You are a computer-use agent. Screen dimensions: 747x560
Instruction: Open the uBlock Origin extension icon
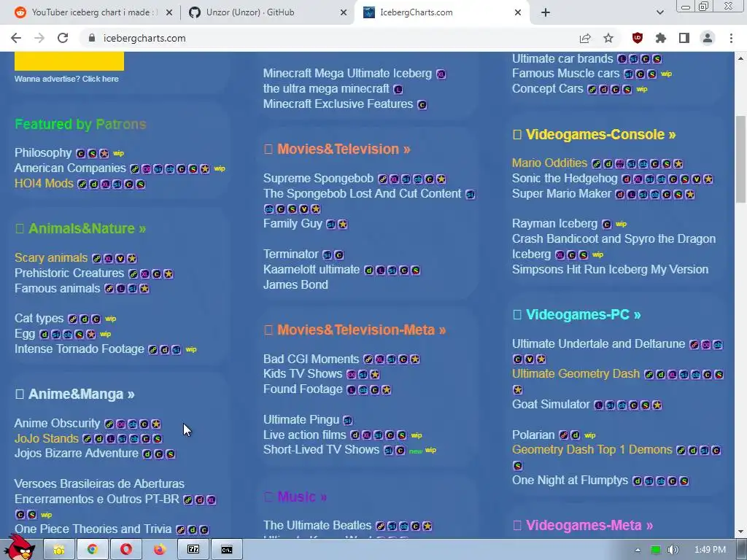[637, 38]
